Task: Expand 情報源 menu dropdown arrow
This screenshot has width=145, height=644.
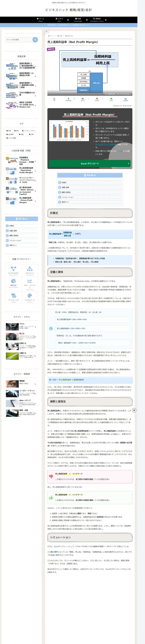Action: [x=106, y=20]
